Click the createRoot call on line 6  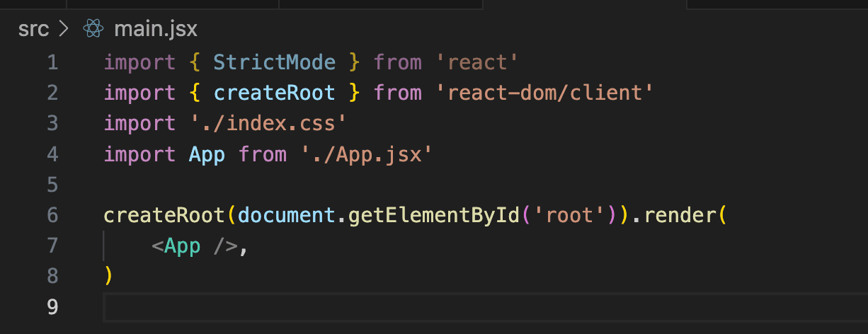[x=165, y=215]
